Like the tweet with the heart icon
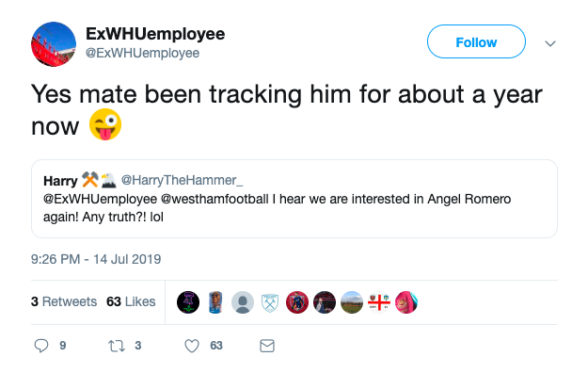This screenshot has height=373, width=588. (x=192, y=346)
